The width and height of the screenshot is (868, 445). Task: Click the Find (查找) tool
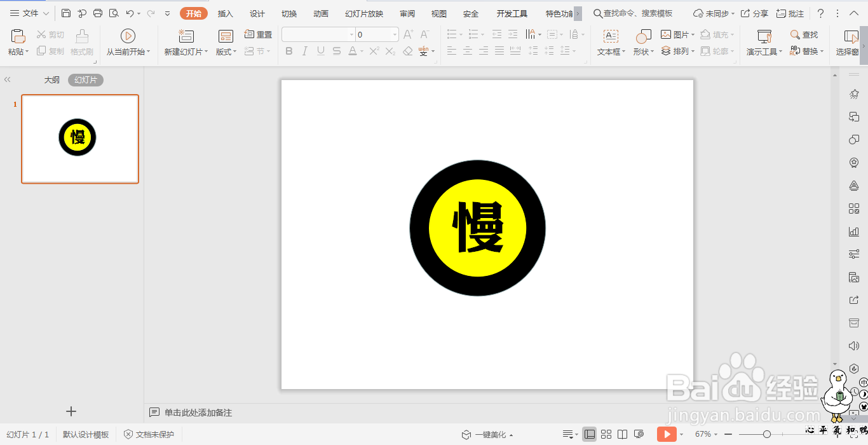point(804,34)
